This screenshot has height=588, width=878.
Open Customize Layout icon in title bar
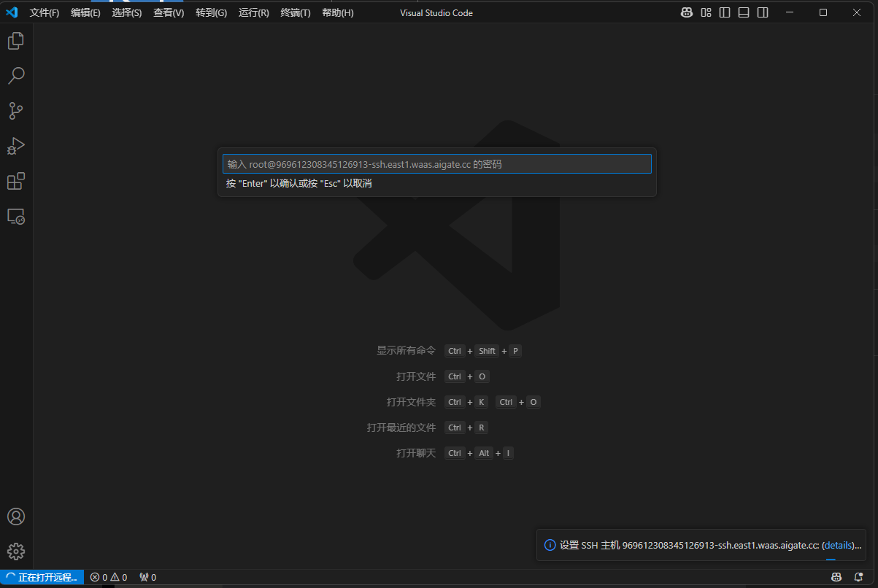point(706,12)
